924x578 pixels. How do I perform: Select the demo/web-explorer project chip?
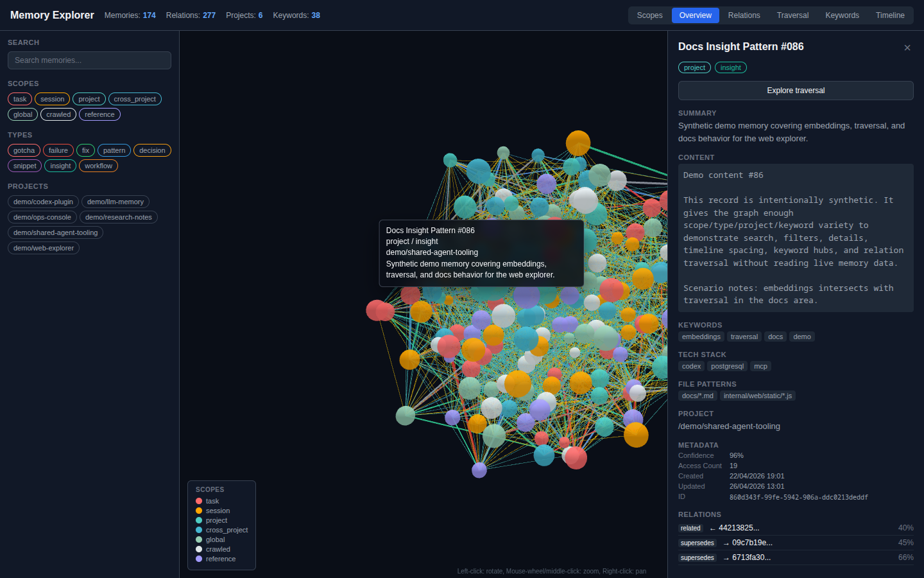[44, 248]
